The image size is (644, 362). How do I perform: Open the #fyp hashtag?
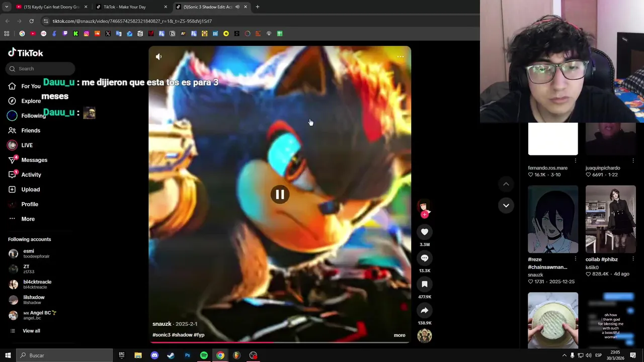coord(199,335)
